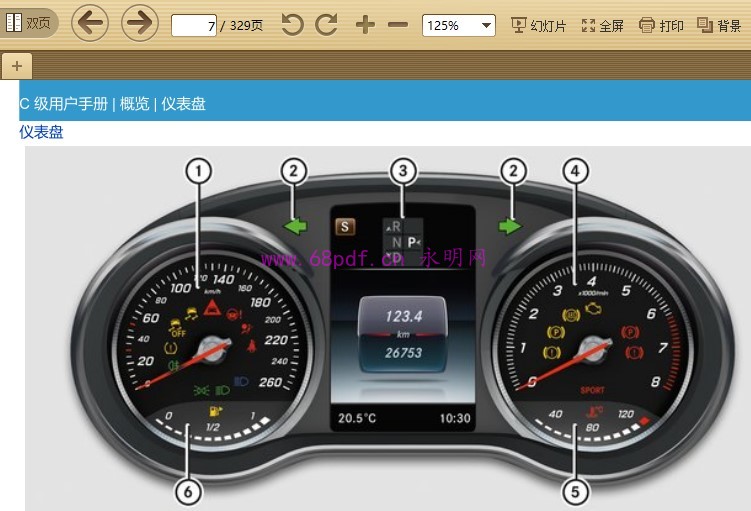The height and width of the screenshot is (511, 751).
Task: Rotate the page counterclockwise
Action: (x=292, y=25)
